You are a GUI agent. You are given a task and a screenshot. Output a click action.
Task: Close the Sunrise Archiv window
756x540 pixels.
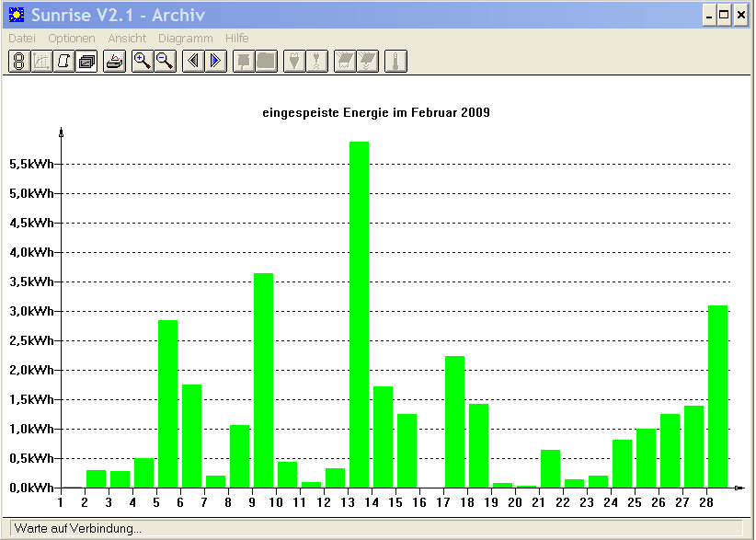[x=740, y=16]
